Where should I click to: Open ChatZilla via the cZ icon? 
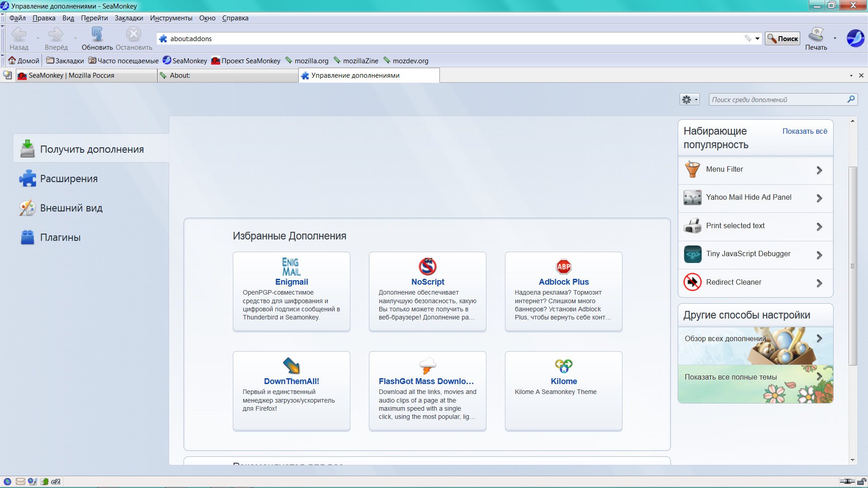point(56,482)
